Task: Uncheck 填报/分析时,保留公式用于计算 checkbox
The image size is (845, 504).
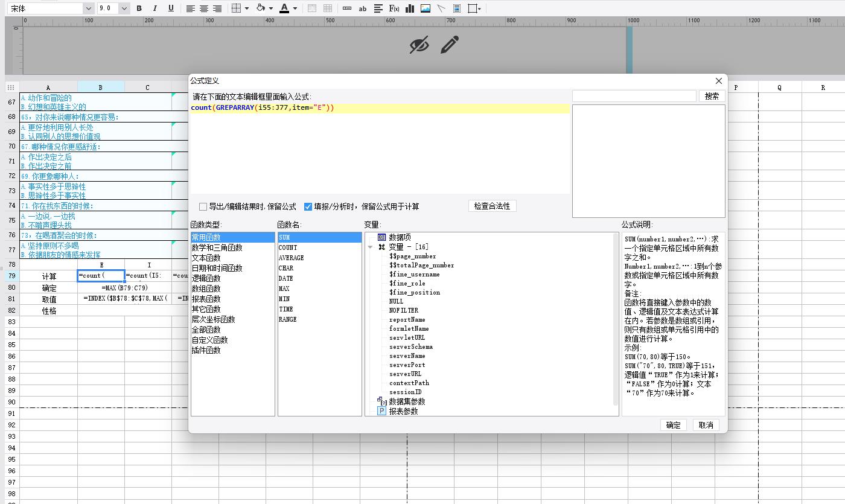Action: tap(308, 206)
